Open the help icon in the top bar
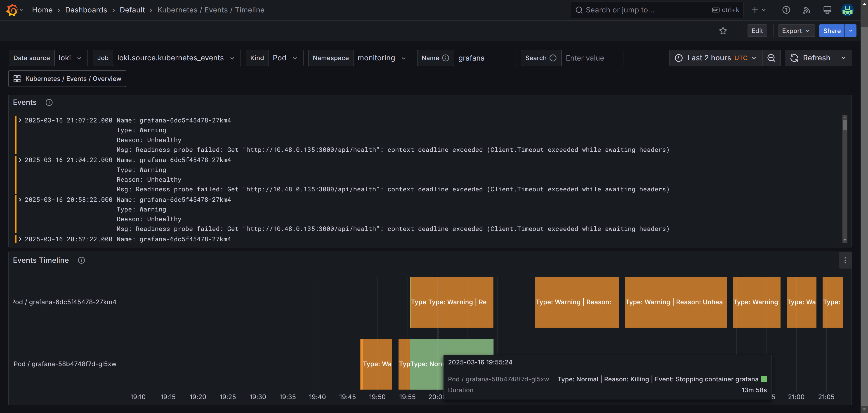This screenshot has height=413, width=868. (x=786, y=10)
